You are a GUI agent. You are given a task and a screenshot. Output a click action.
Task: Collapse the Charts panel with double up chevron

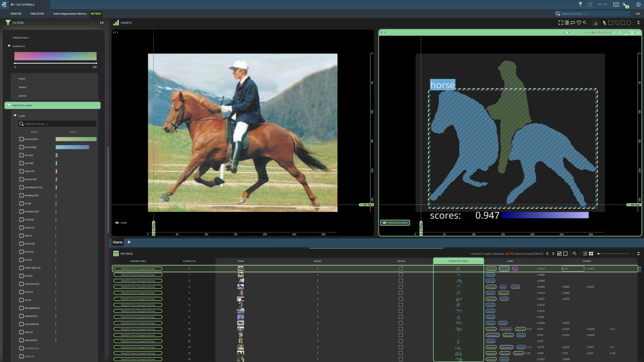point(638,23)
